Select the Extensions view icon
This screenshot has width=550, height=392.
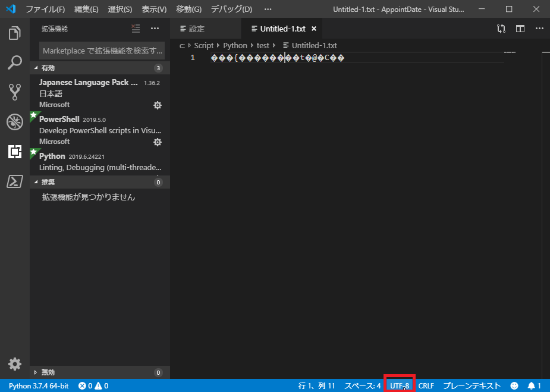14,152
